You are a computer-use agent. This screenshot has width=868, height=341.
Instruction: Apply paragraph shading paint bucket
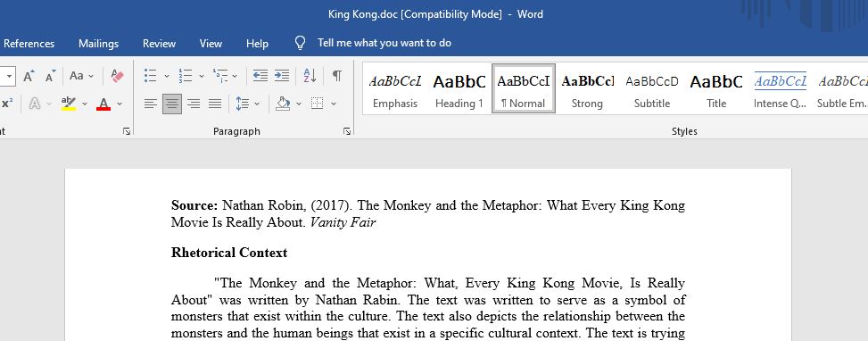284,104
